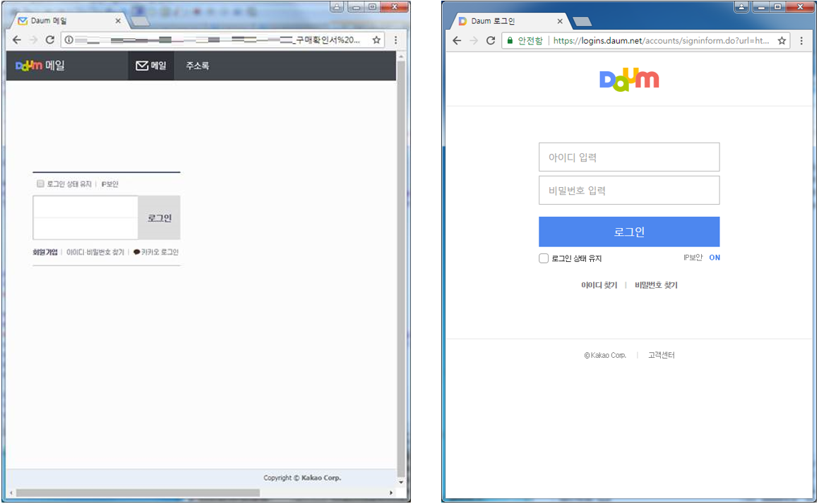This screenshot has height=504, width=819.
Task: Click 비밀번호 입력 field
Action: [629, 190]
